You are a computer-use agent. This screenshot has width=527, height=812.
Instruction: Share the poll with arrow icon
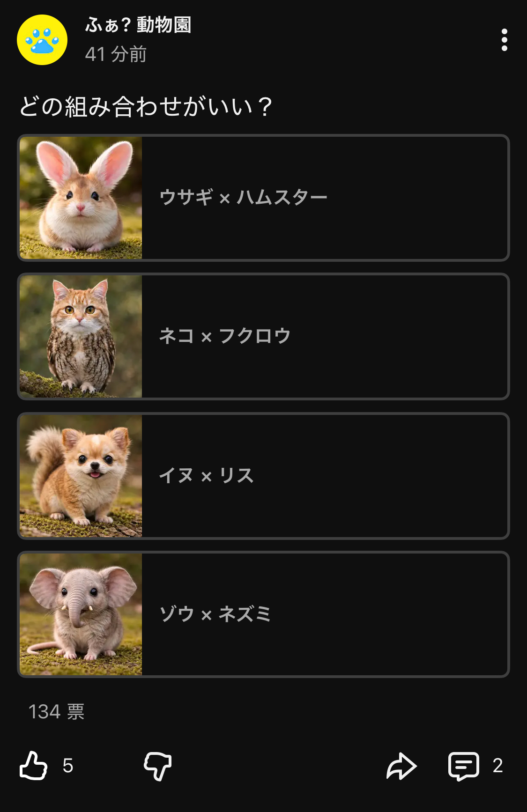401,766
